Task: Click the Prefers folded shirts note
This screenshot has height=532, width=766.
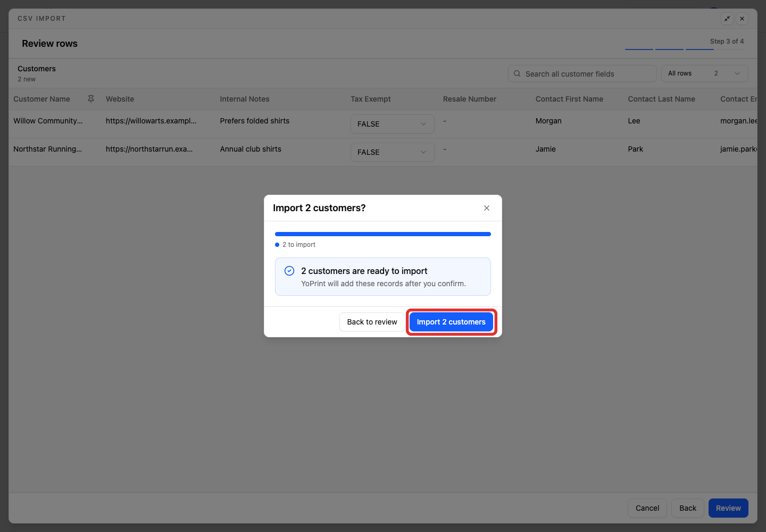Action: click(x=255, y=121)
